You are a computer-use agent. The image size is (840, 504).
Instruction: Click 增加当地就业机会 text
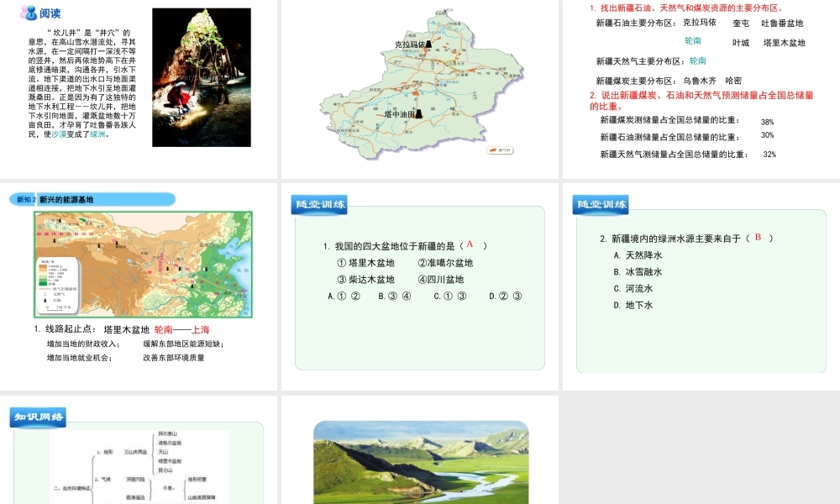(79, 358)
